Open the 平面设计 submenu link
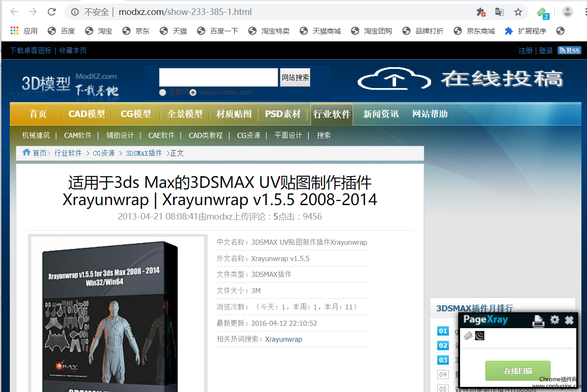587x392 pixels. [x=288, y=135]
